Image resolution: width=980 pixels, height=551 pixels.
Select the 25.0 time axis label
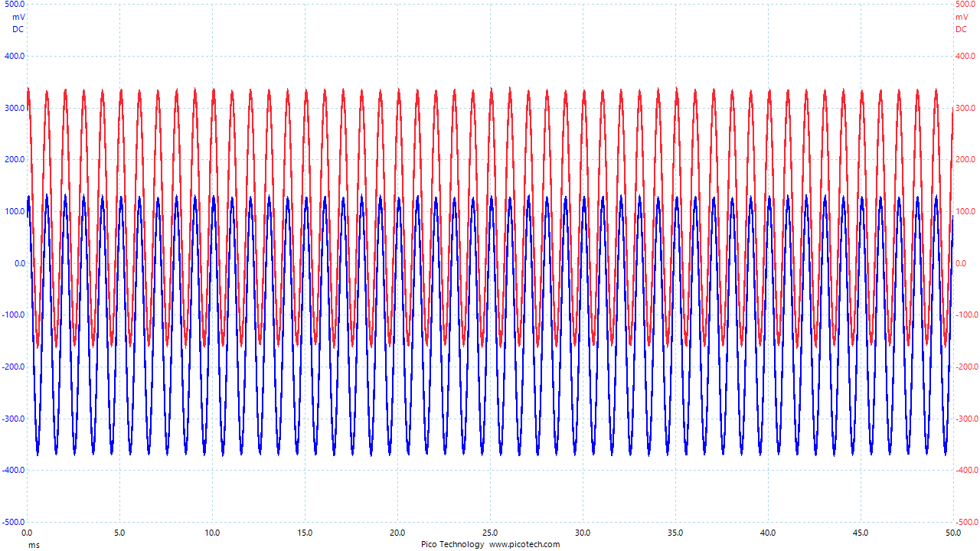(490, 533)
